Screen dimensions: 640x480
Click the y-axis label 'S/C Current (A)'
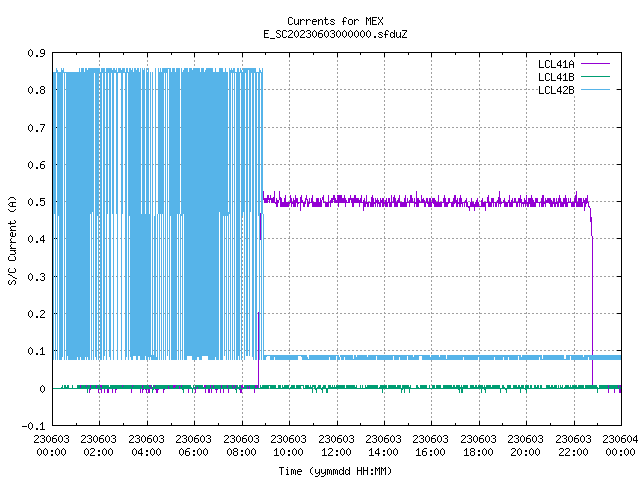pos(13,240)
